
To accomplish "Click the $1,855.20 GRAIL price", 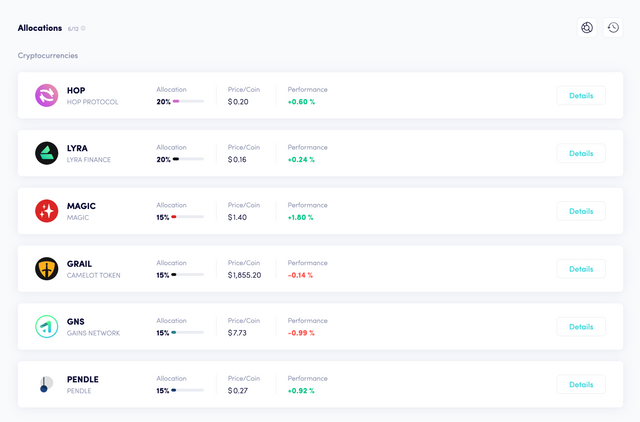I will click(x=244, y=275).
